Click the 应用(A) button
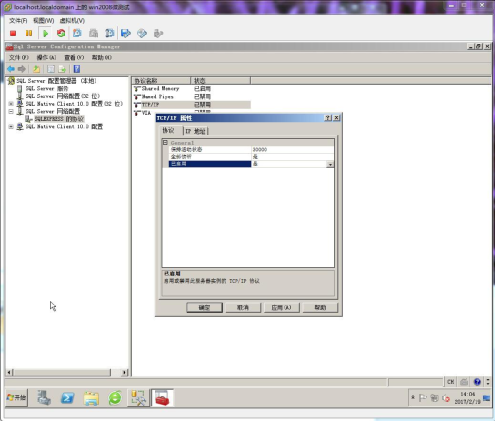The image size is (496, 421). (281, 307)
